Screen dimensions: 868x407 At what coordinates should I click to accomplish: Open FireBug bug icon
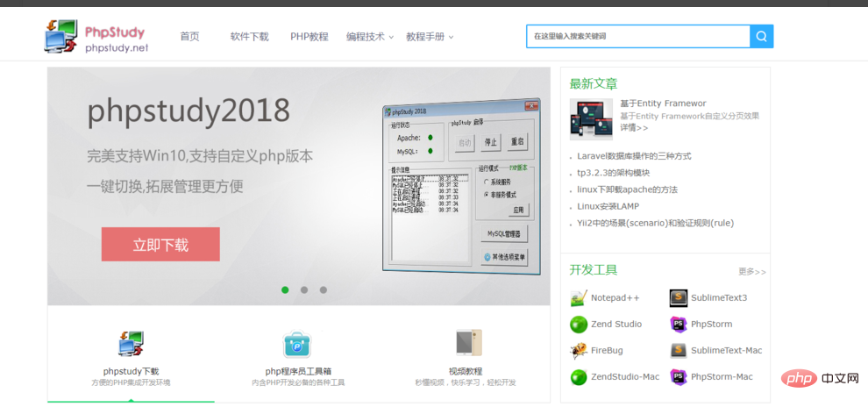tap(579, 351)
